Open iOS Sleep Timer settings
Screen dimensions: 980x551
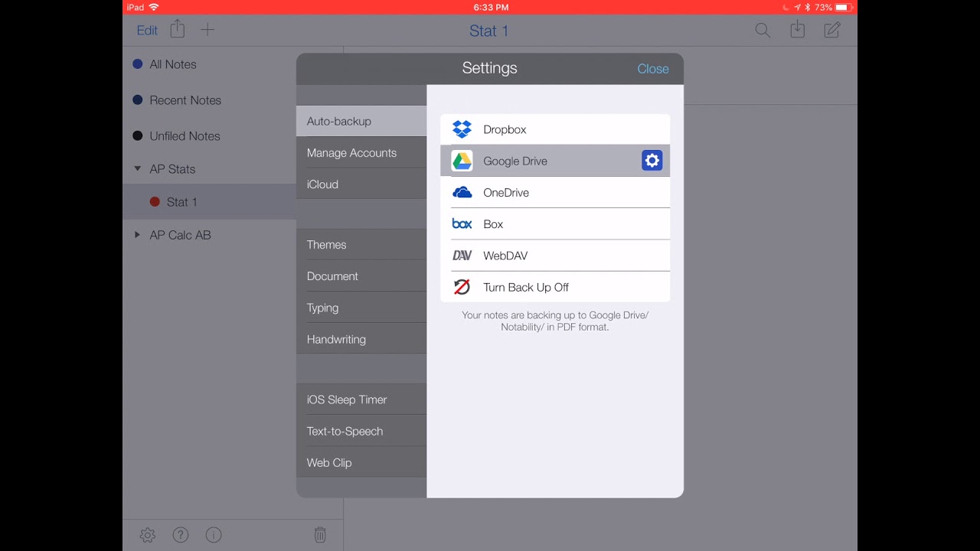[x=361, y=399]
